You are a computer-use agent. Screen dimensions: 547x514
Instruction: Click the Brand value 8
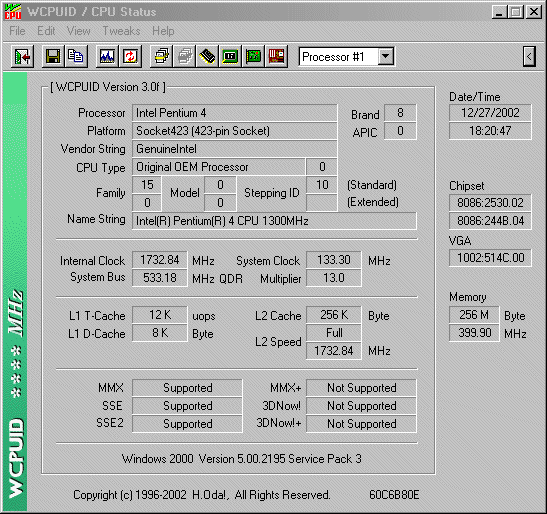[400, 113]
